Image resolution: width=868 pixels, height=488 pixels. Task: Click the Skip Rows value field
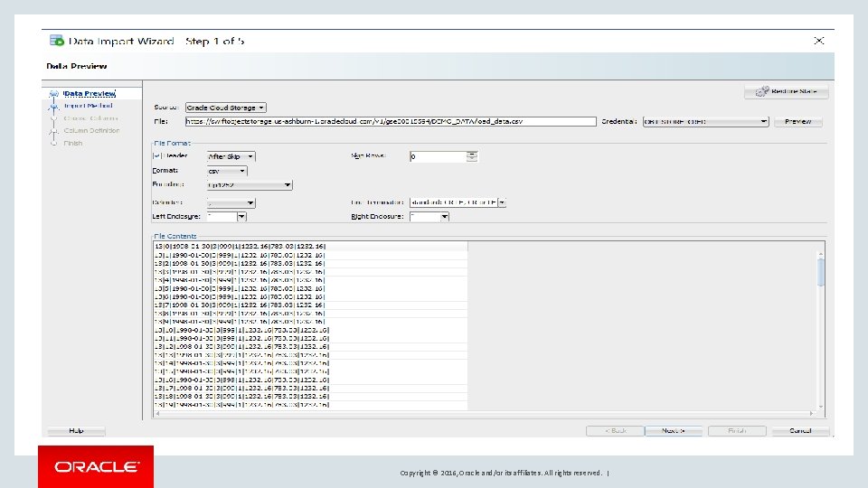coord(438,156)
